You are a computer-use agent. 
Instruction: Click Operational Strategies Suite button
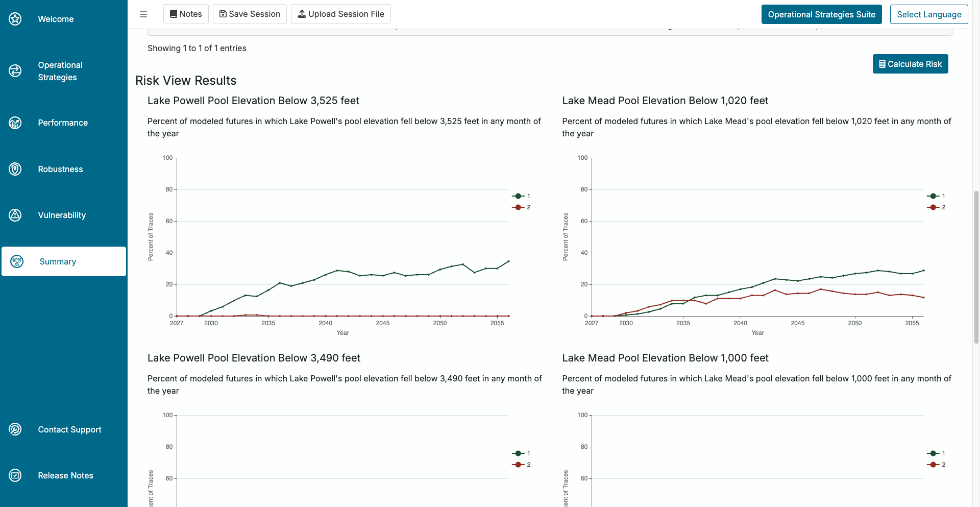(821, 14)
